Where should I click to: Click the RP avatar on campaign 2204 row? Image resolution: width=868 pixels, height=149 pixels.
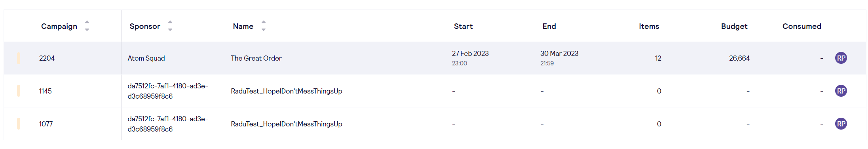click(x=841, y=58)
